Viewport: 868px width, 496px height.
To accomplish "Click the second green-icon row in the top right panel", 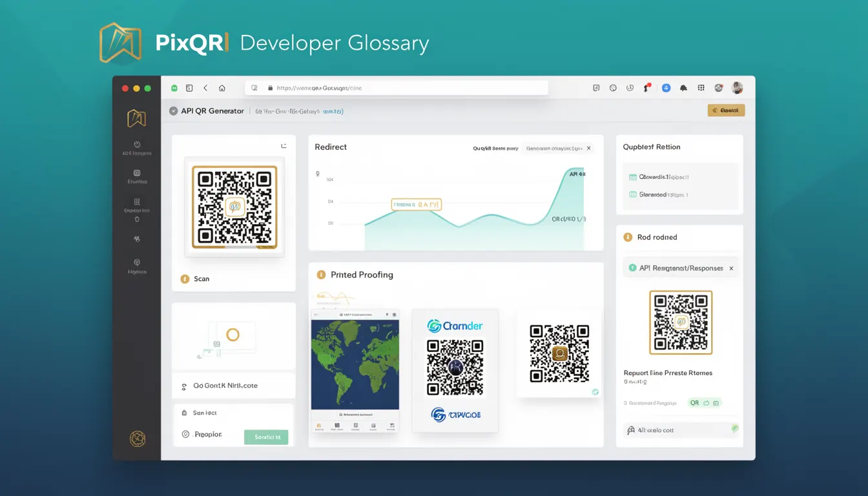I will (x=658, y=194).
